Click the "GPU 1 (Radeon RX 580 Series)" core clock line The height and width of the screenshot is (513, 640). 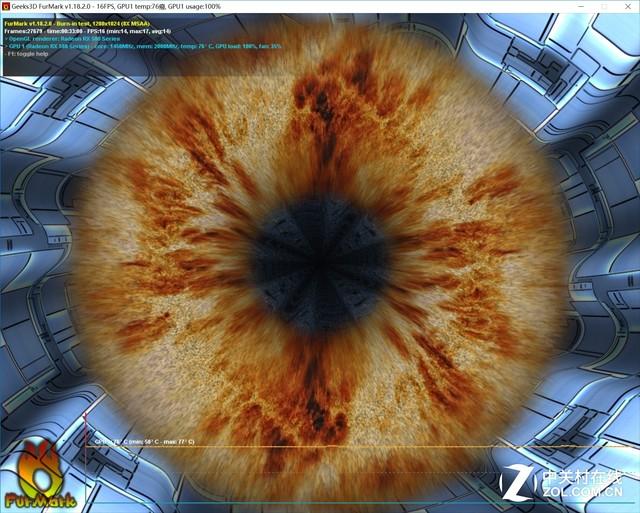tap(142, 47)
